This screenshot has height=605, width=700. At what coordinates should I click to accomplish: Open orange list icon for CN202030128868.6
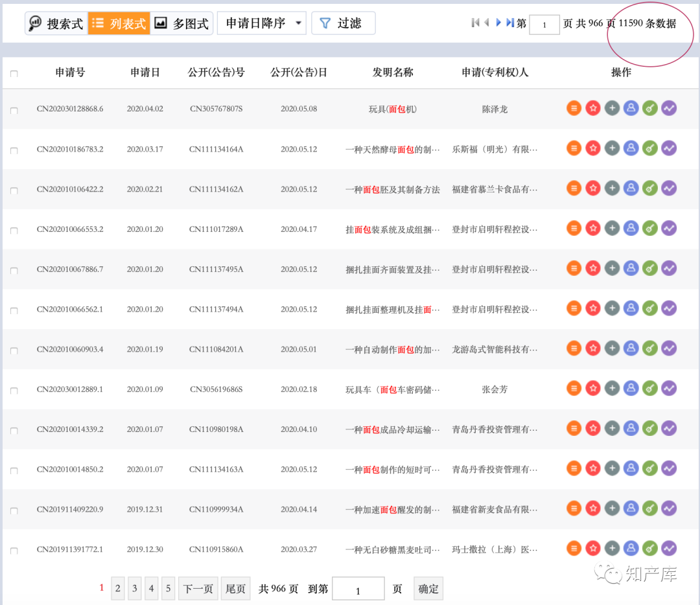click(574, 108)
